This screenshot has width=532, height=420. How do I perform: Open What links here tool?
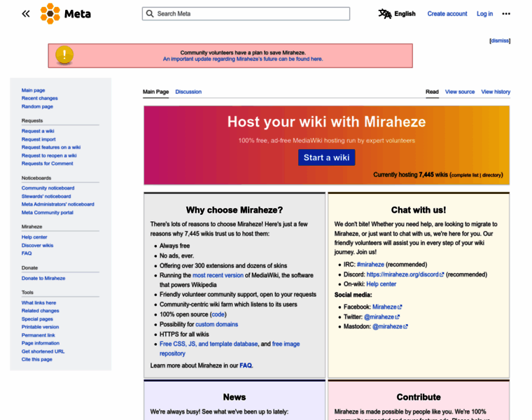(x=39, y=303)
